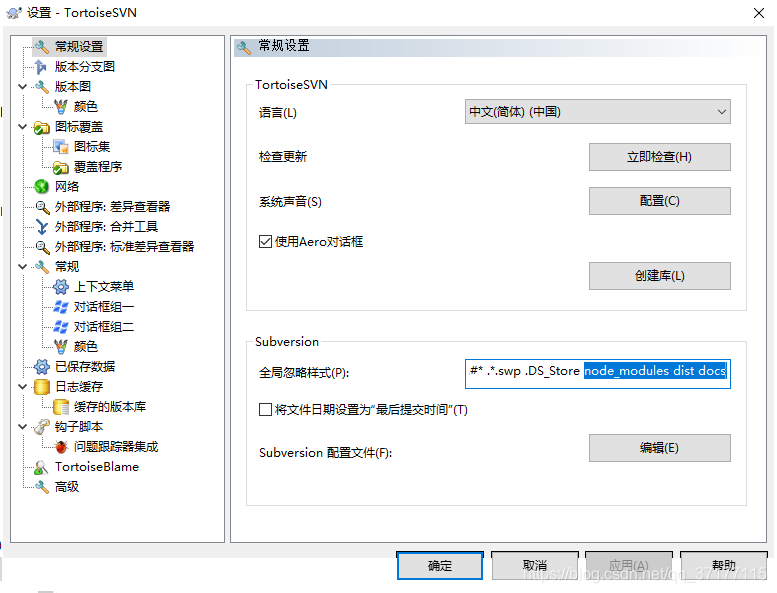Click the 颜色 icon under 常规

(61, 347)
